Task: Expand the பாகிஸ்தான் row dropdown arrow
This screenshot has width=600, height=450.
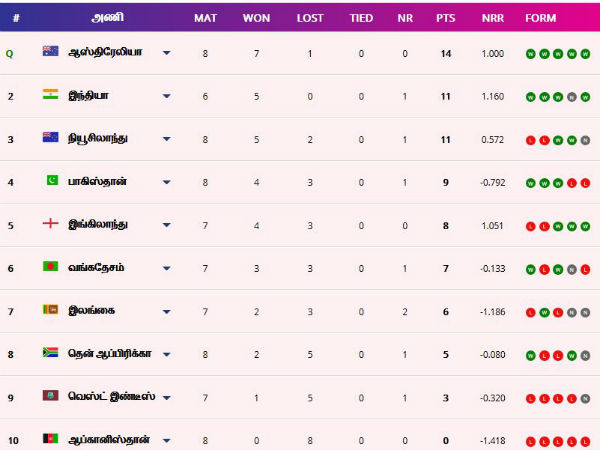Action: pos(166,182)
